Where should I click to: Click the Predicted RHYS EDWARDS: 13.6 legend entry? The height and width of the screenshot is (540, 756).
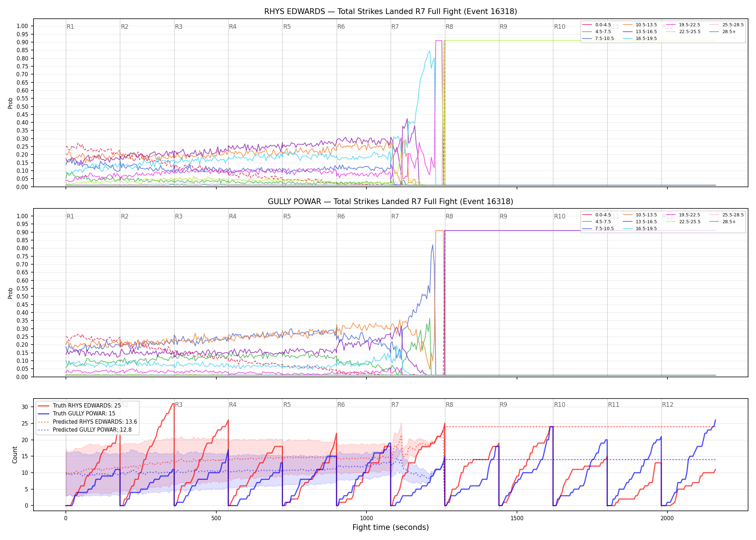87,422
